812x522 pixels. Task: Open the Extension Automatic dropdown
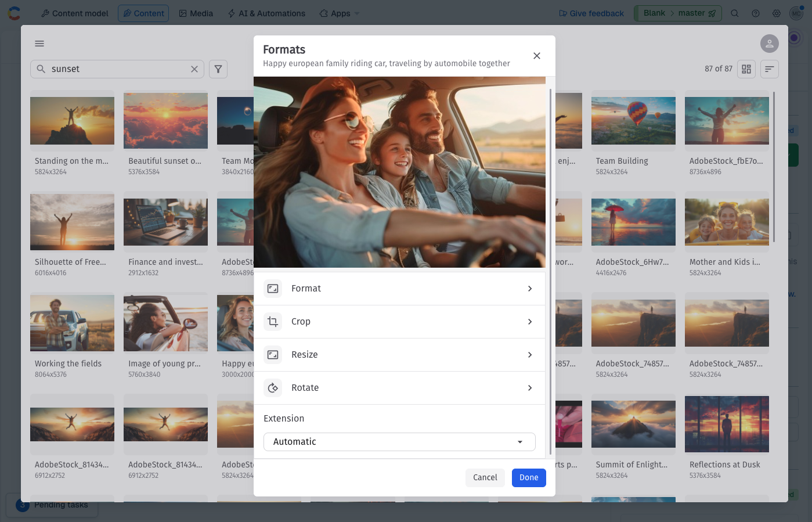coord(399,442)
